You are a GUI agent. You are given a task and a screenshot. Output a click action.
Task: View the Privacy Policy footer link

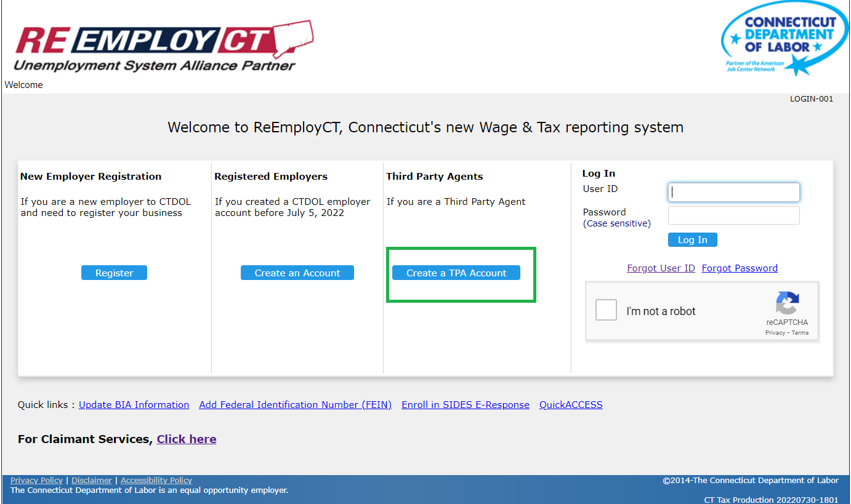(x=36, y=481)
